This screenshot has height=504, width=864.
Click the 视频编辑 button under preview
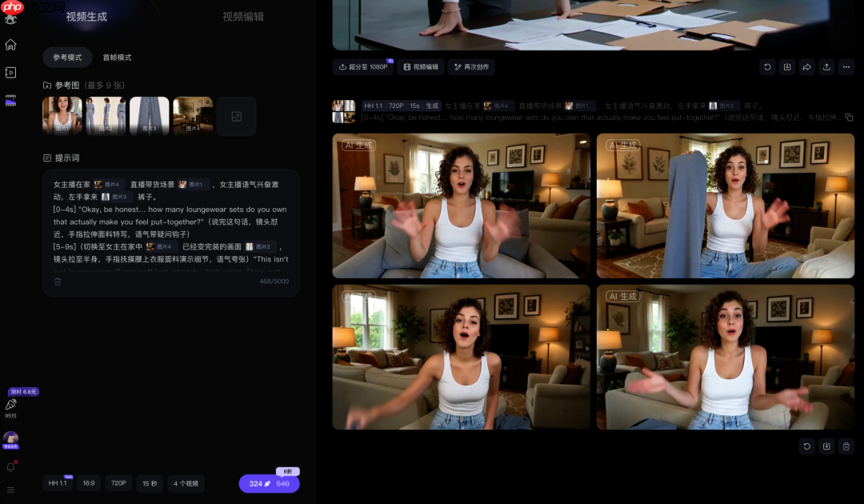(421, 66)
